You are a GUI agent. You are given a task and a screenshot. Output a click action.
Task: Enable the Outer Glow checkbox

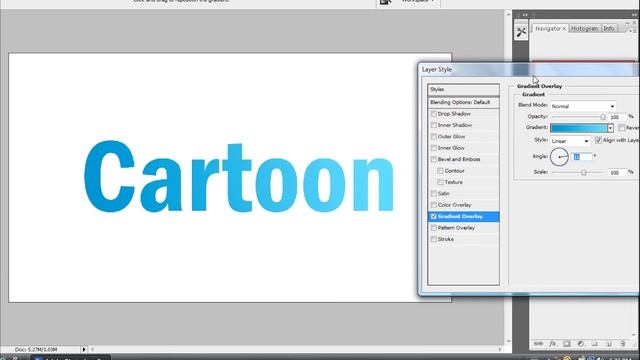[x=433, y=137]
